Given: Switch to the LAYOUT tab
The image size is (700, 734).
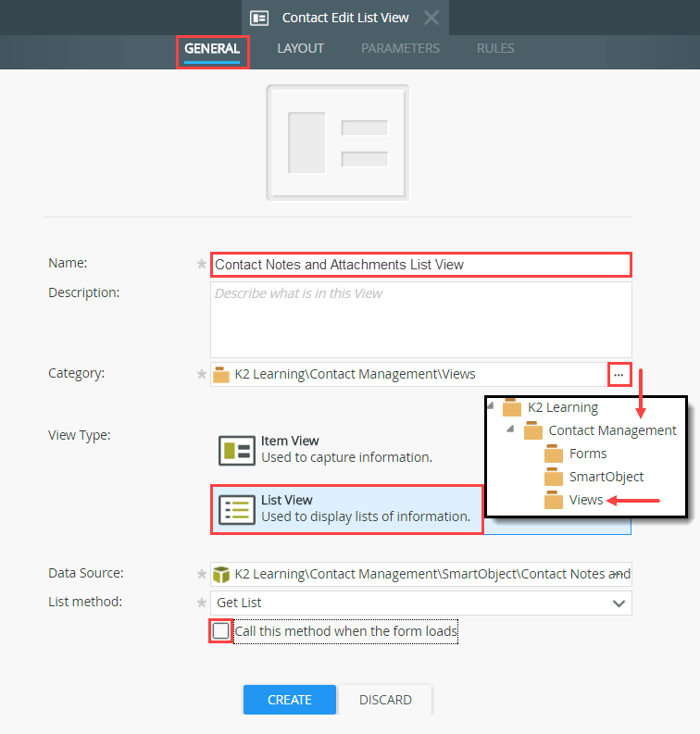Looking at the screenshot, I should (300, 49).
